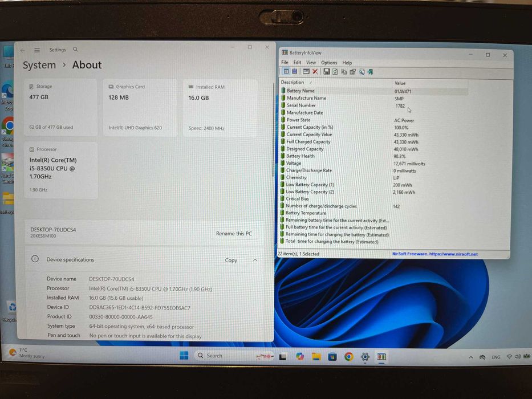Screen dimensions: 532x399
Task: Click the cloud sync tray icon
Action: pos(482,357)
